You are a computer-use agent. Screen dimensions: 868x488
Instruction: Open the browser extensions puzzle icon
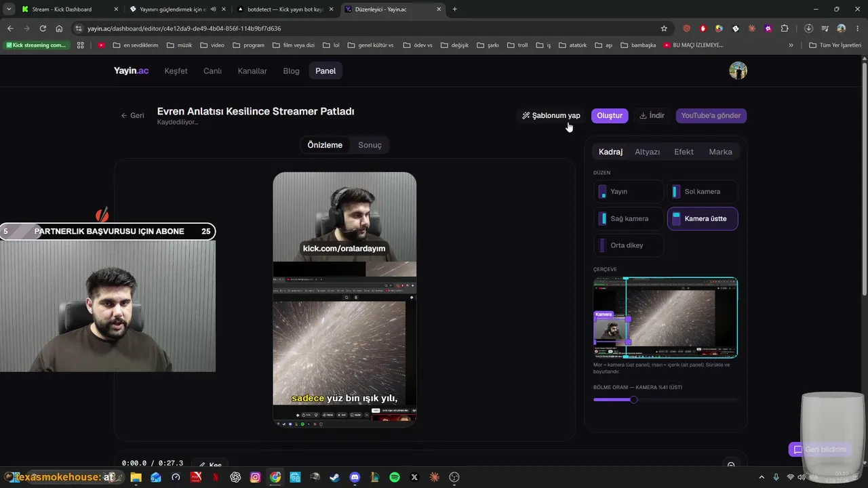(x=785, y=28)
